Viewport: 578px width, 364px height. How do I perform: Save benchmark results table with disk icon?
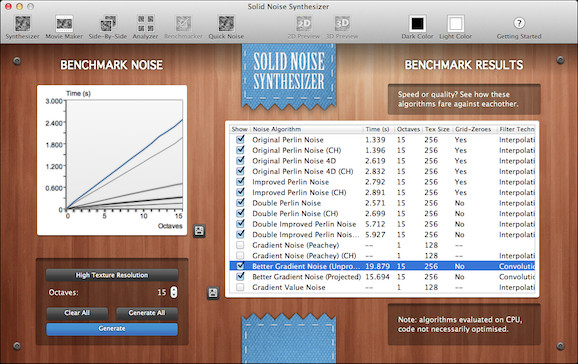[213, 293]
